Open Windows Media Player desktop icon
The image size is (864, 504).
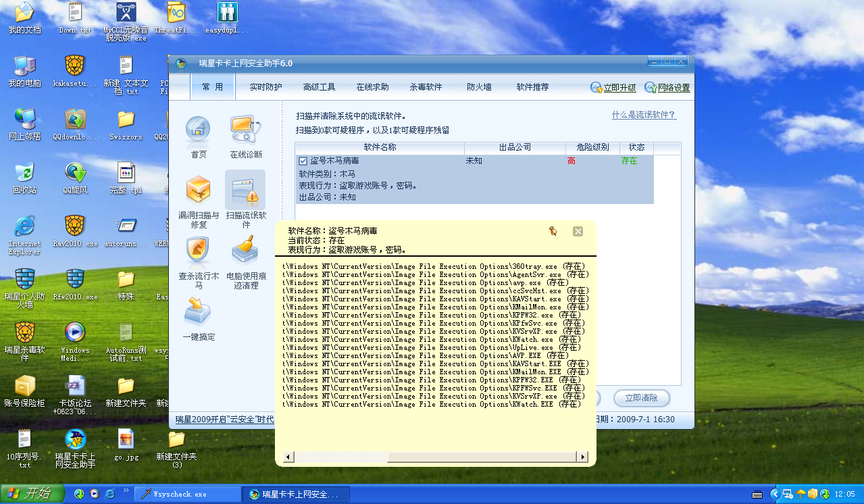coord(75,341)
